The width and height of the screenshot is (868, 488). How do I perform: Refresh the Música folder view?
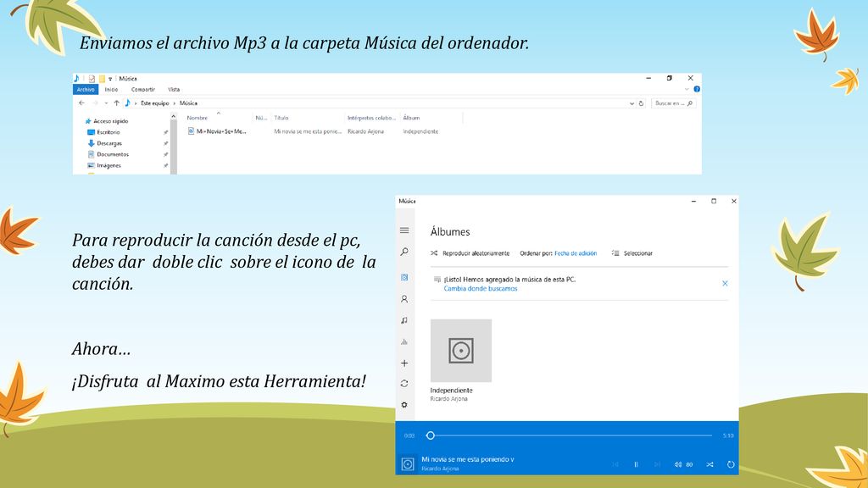[x=641, y=103]
